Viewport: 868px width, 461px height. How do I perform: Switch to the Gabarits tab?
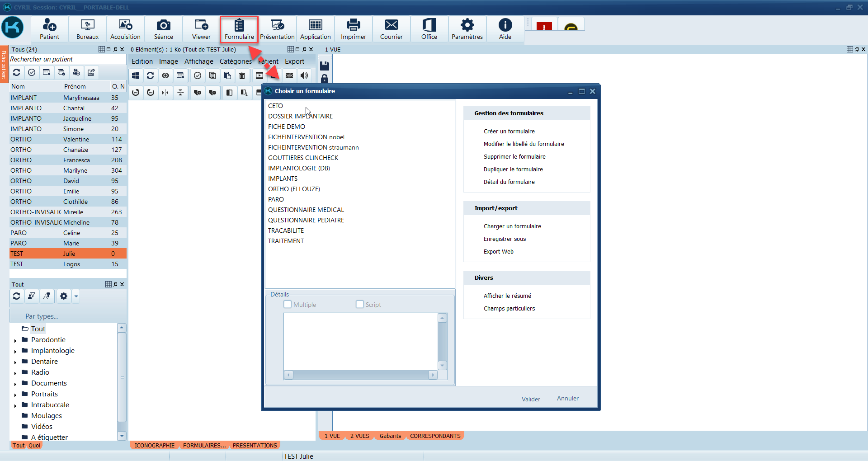(390, 436)
